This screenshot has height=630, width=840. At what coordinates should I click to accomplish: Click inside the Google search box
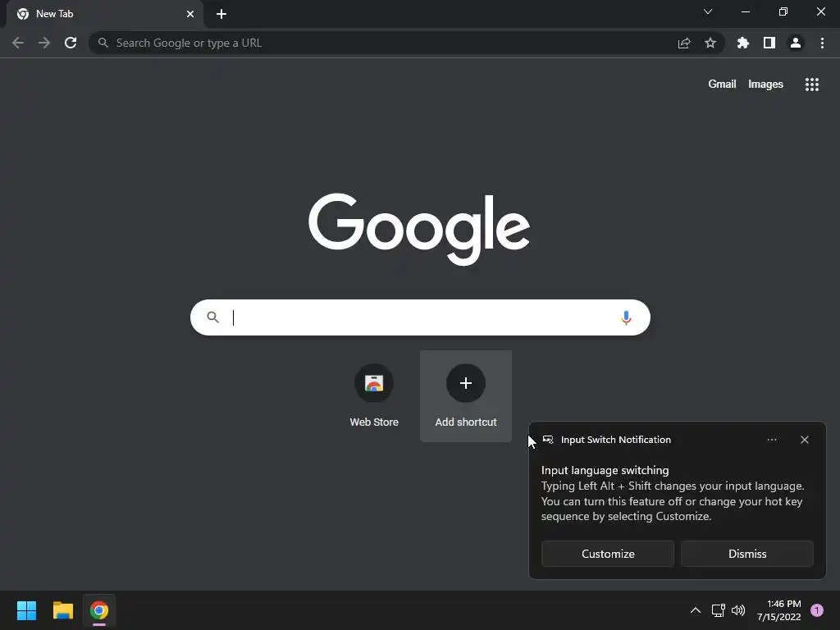(420, 317)
